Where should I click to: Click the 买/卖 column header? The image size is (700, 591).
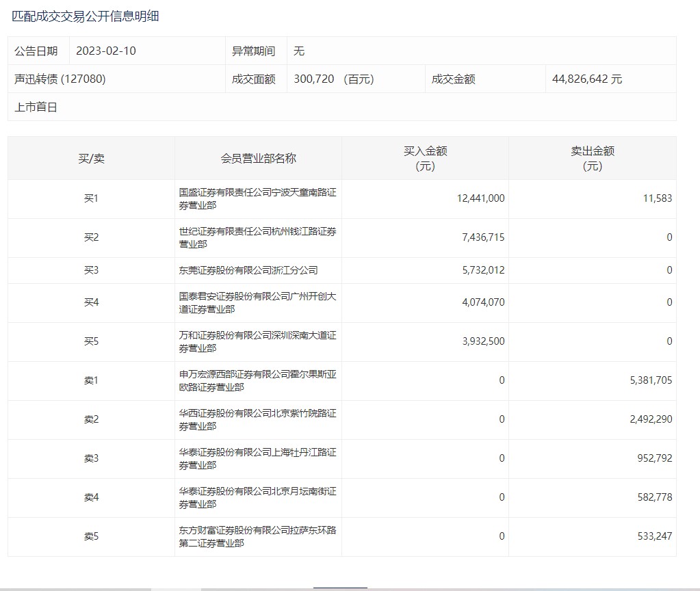(x=91, y=158)
